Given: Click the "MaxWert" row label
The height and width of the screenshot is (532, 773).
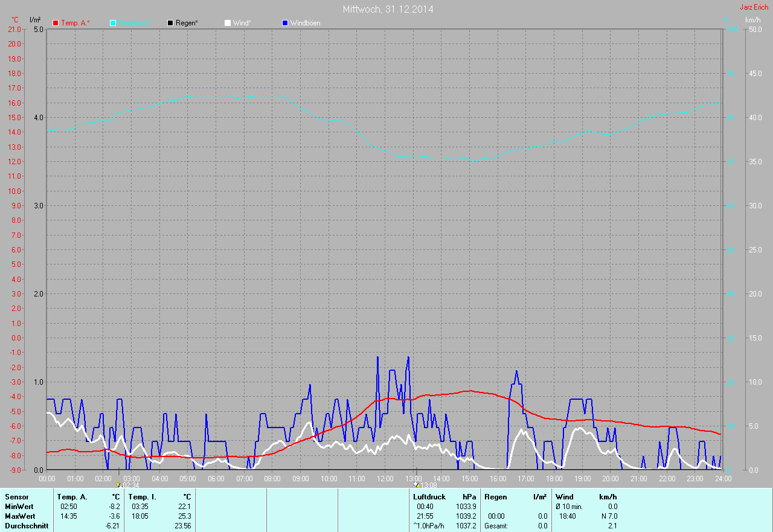Looking at the screenshot, I should pyautogui.click(x=20, y=516).
